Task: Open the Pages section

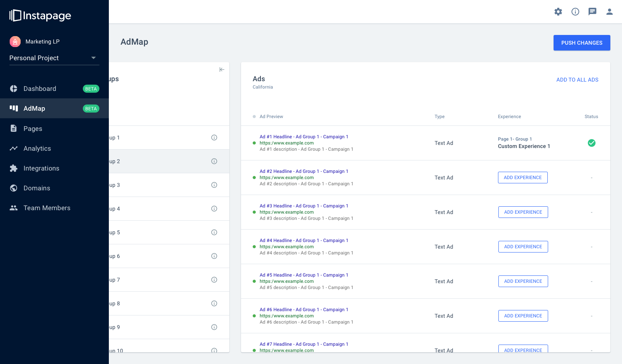Action: [x=33, y=129]
